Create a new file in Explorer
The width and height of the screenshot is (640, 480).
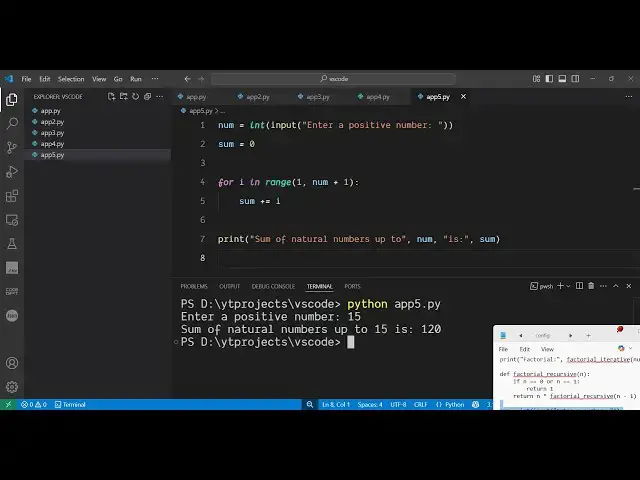pos(111,96)
